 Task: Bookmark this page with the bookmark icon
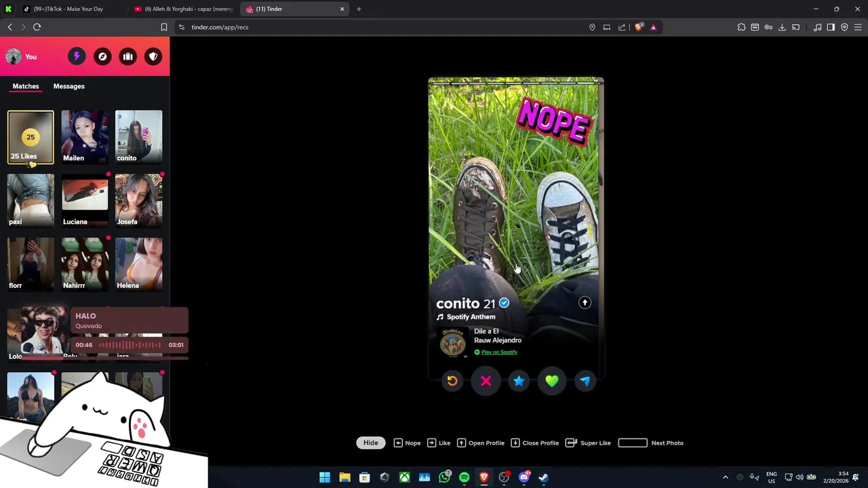[x=164, y=27]
